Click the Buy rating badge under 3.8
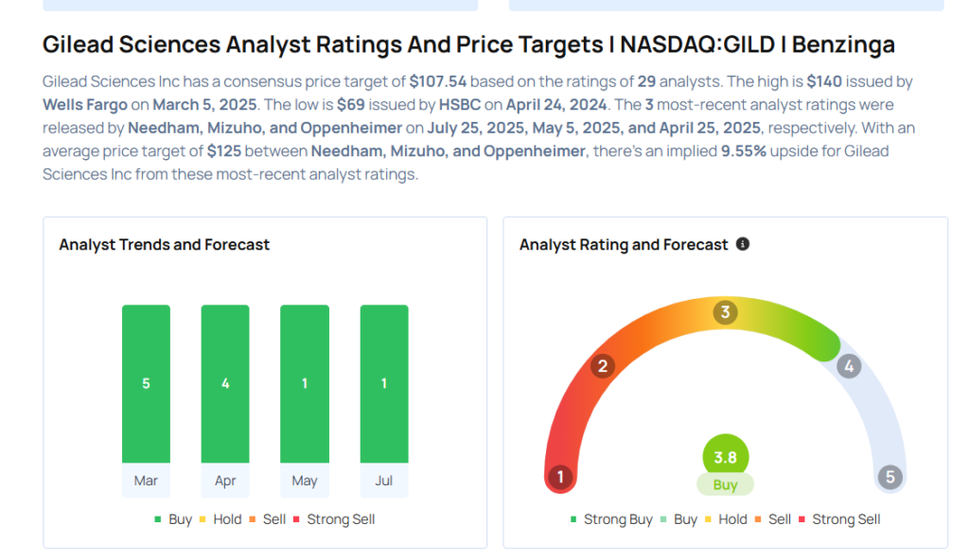The height and width of the screenshot is (560, 969). (726, 484)
